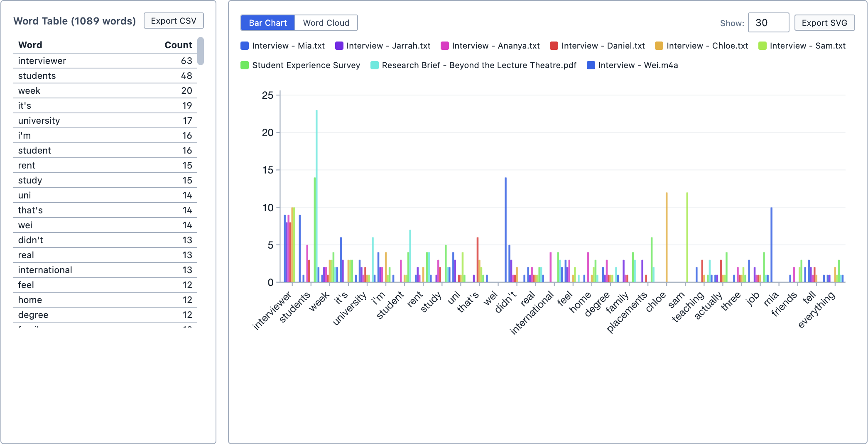Toggle the Interview - Daniel.txt legend swatch
Screen dimensions: 868x445
tap(554, 46)
